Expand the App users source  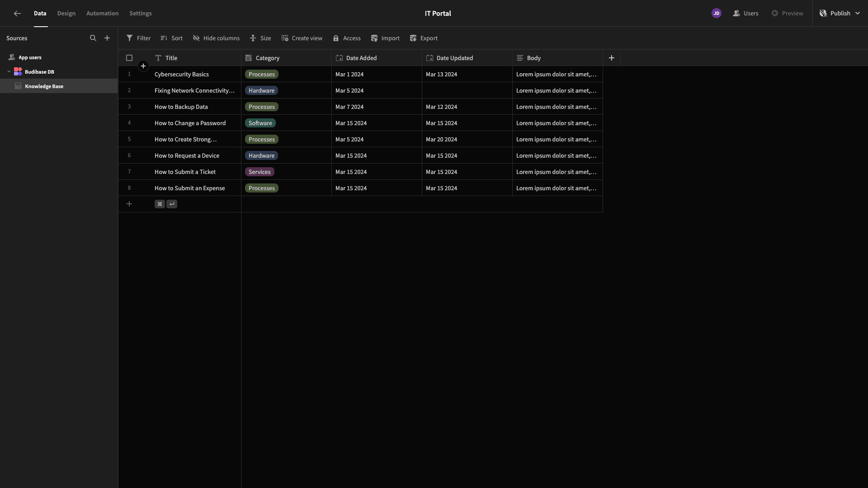coord(29,57)
